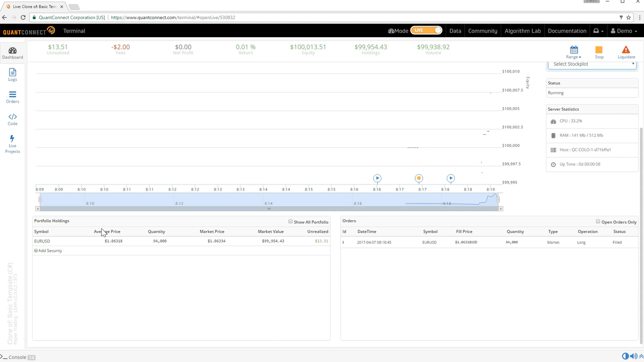Click the Add Security link
Image resolution: width=644 pixels, height=362 pixels.
48,250
